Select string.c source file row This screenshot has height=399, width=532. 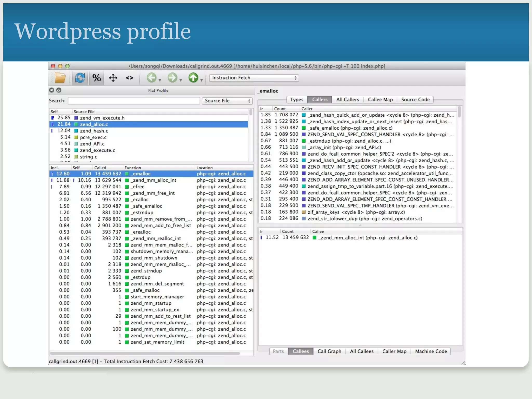coord(149,157)
